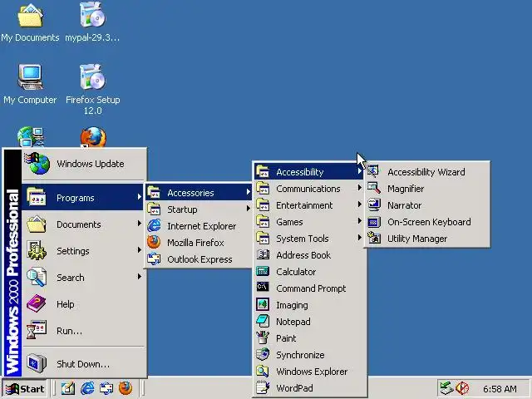The height and width of the screenshot is (399, 532).
Task: Open the Communications menu entry
Action: pos(308,189)
